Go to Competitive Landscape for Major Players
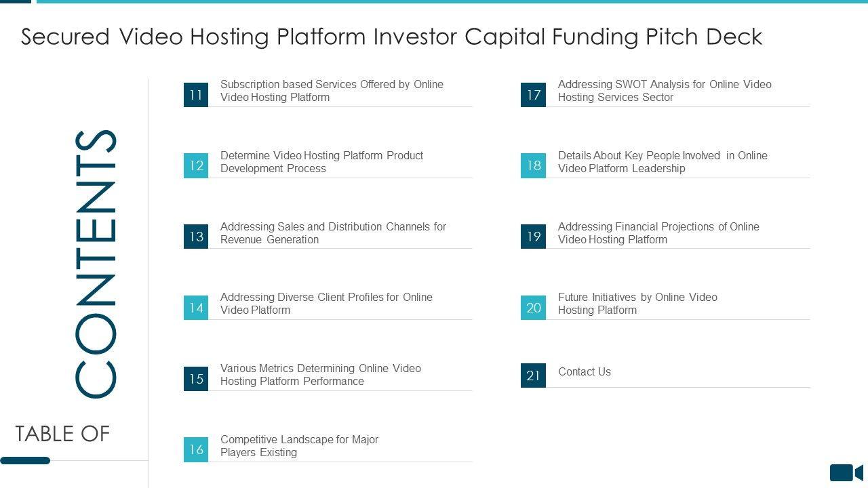The width and height of the screenshot is (868, 488). point(299,446)
